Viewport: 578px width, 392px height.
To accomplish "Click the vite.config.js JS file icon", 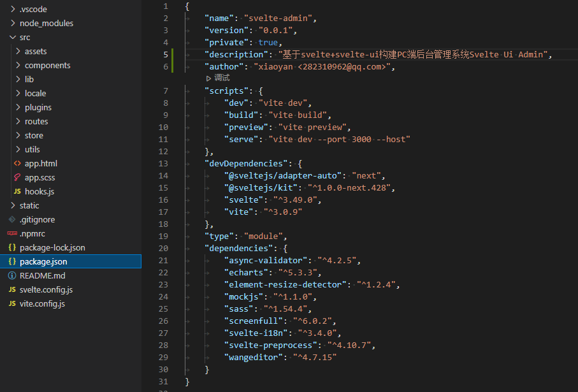I will 12,303.
